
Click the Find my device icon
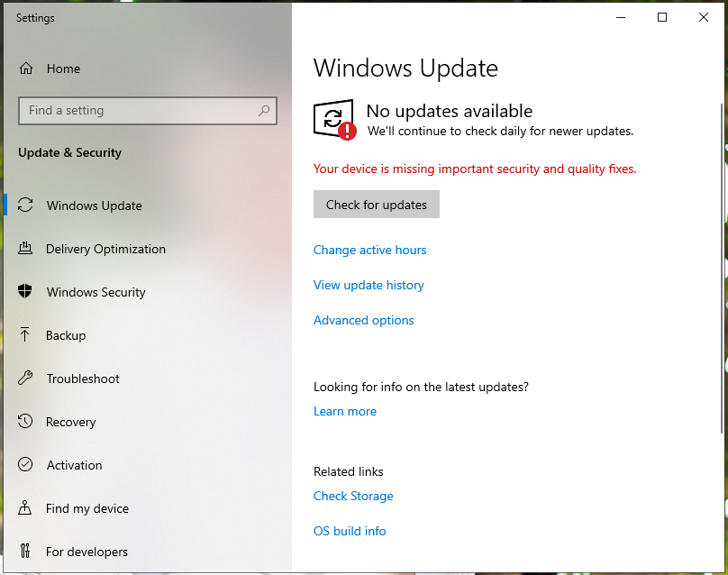click(x=25, y=507)
